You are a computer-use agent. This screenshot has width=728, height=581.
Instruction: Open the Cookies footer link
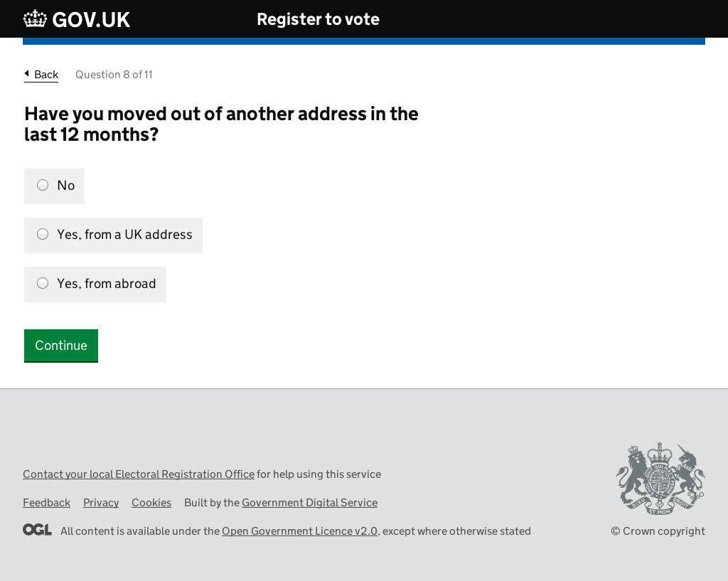coord(151,503)
